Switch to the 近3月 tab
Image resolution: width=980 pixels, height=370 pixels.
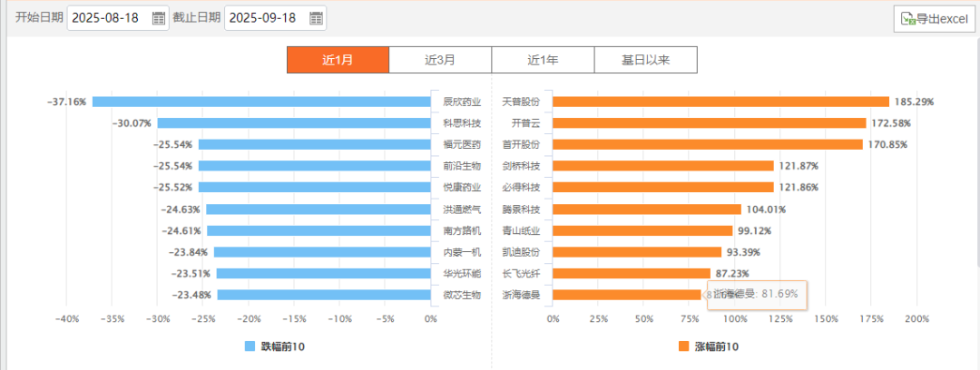tap(440, 60)
